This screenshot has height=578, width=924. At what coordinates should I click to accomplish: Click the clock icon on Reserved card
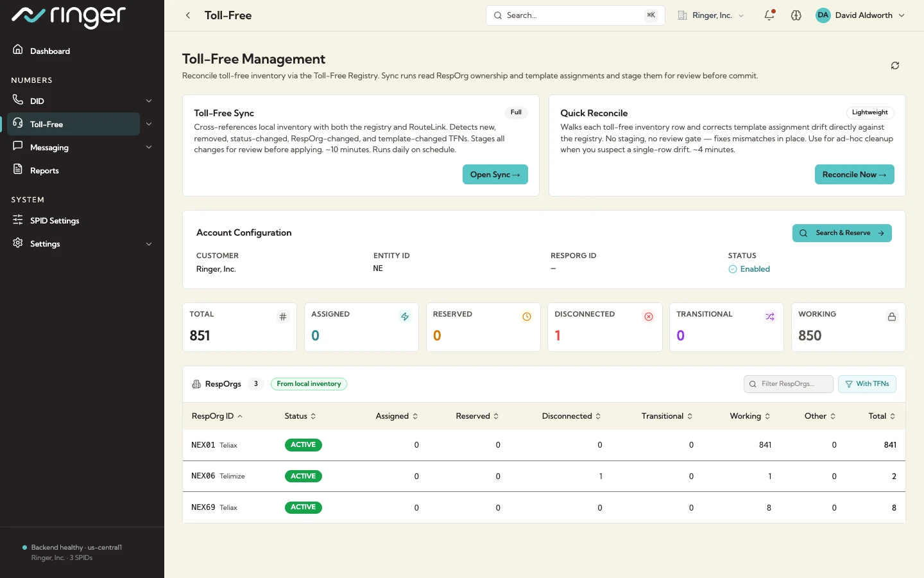click(x=527, y=317)
